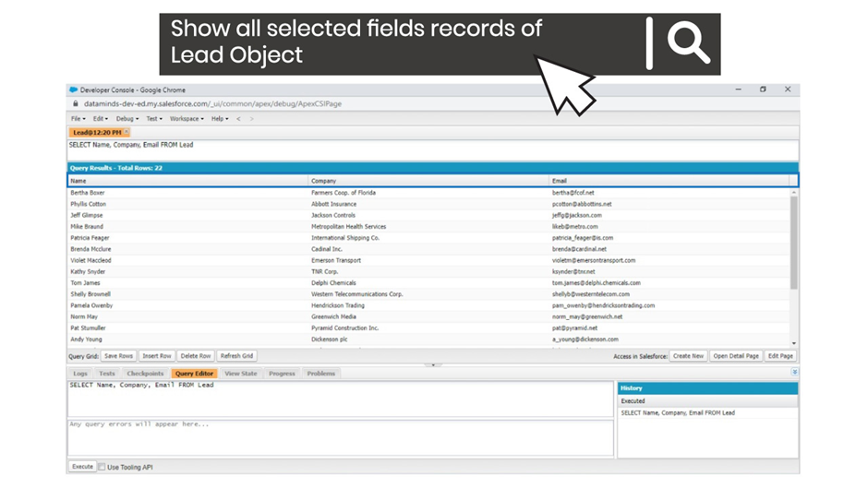Click the Execute button
This screenshot has width=868, height=488.
[82, 467]
